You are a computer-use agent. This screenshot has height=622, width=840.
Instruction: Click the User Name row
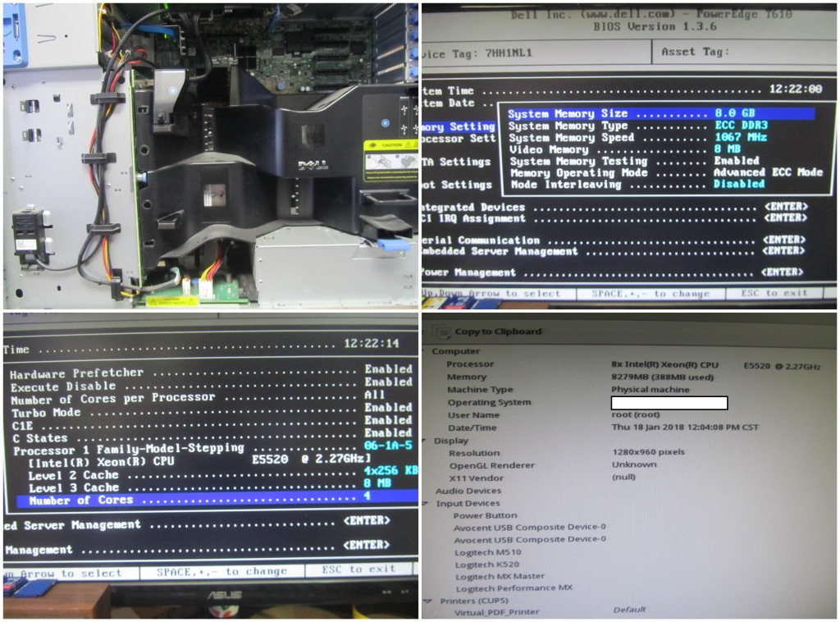tap(554, 414)
